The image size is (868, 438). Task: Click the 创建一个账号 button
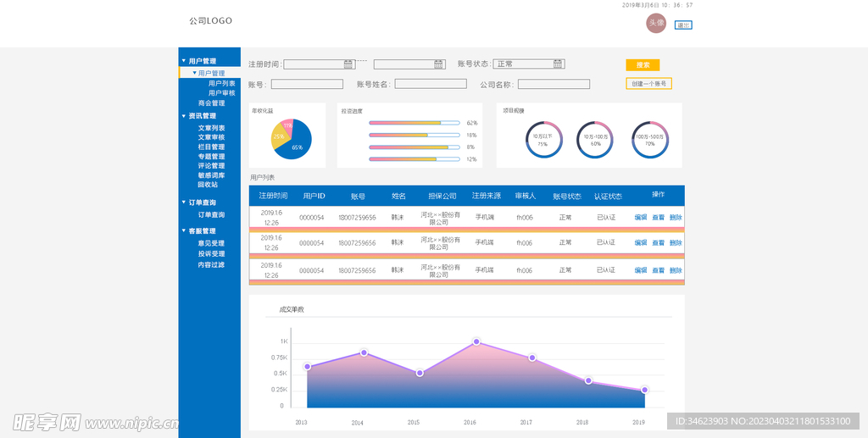tap(648, 84)
